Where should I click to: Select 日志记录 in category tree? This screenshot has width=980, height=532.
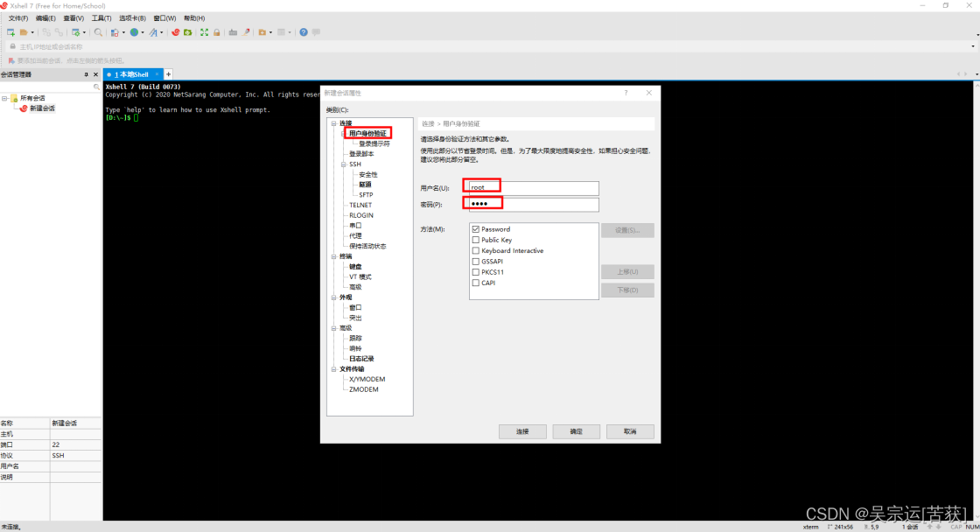tap(361, 359)
